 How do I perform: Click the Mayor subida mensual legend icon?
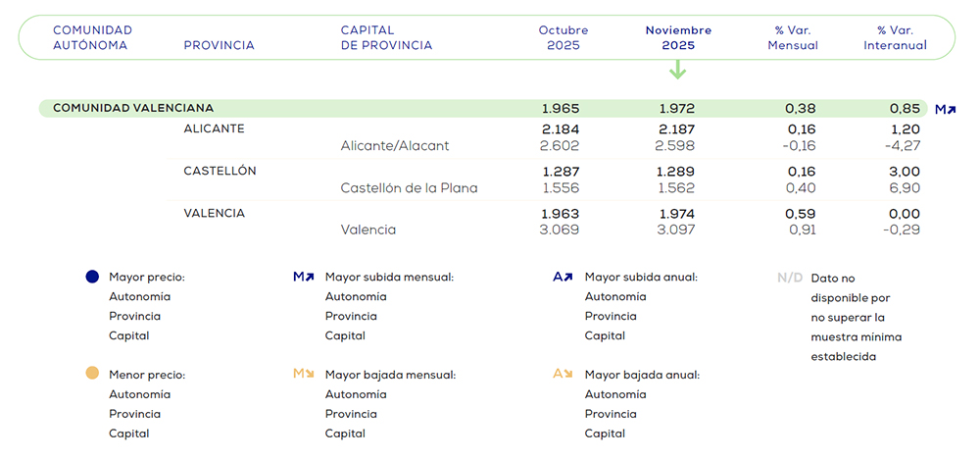click(x=303, y=278)
